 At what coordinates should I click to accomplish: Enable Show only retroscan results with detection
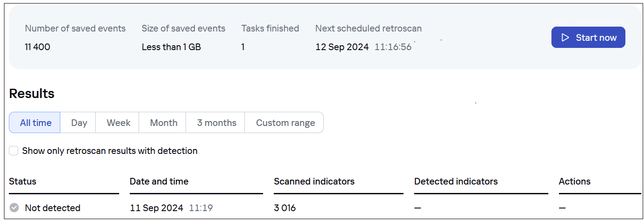click(14, 151)
